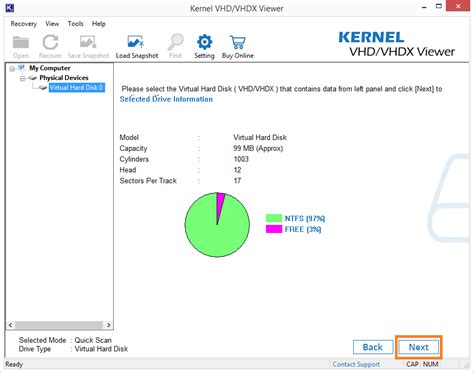Click the Save Snapshot toolbar icon
474x373 pixels.
(x=88, y=42)
